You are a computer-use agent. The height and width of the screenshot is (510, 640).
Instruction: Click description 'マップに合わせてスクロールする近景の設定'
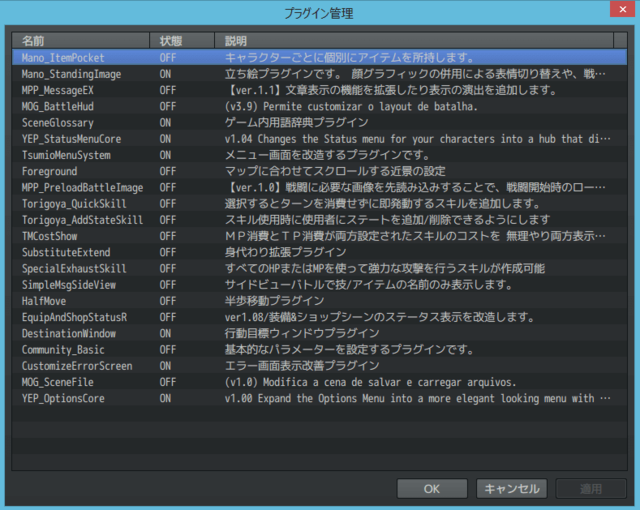pos(335,171)
